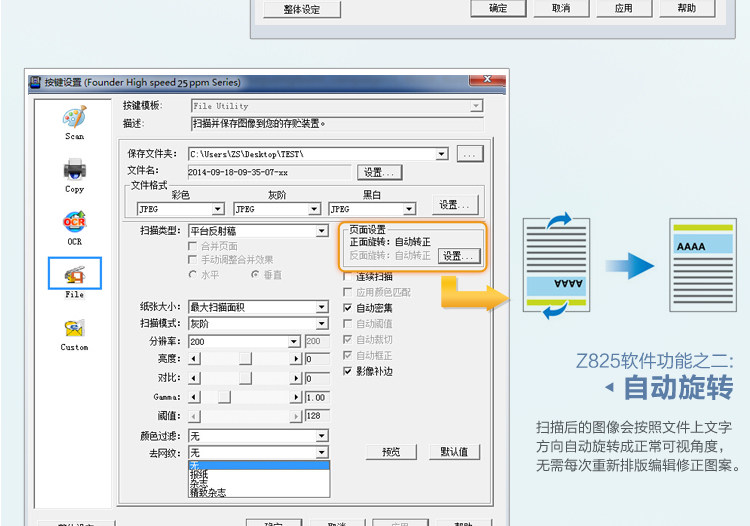Disable the 影像补边 checkbox
750x526 pixels.
[x=348, y=371]
